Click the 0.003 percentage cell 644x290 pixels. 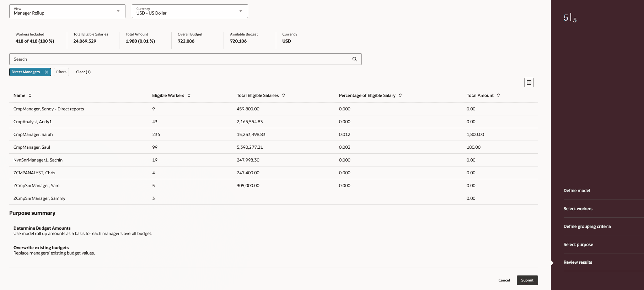[344, 147]
